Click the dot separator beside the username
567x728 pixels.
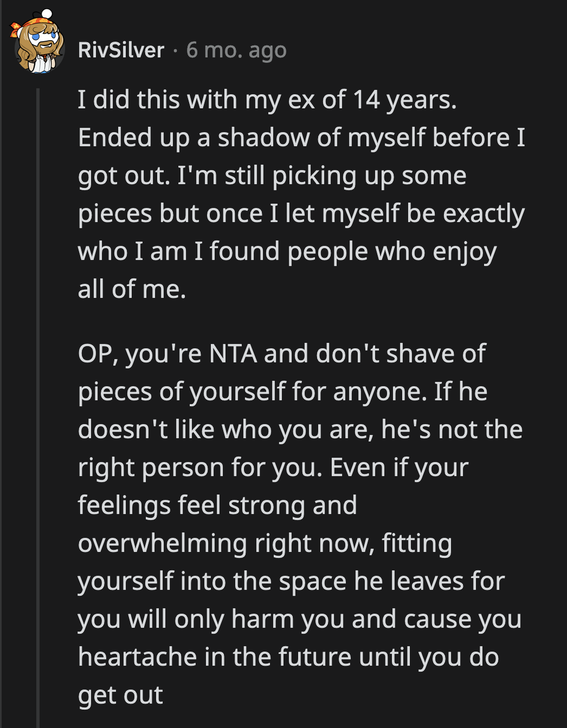coord(175,50)
